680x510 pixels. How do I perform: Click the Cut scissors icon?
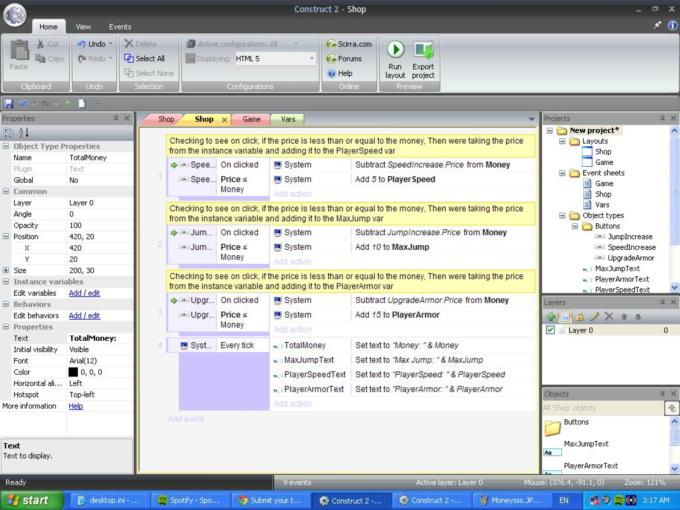[40, 44]
